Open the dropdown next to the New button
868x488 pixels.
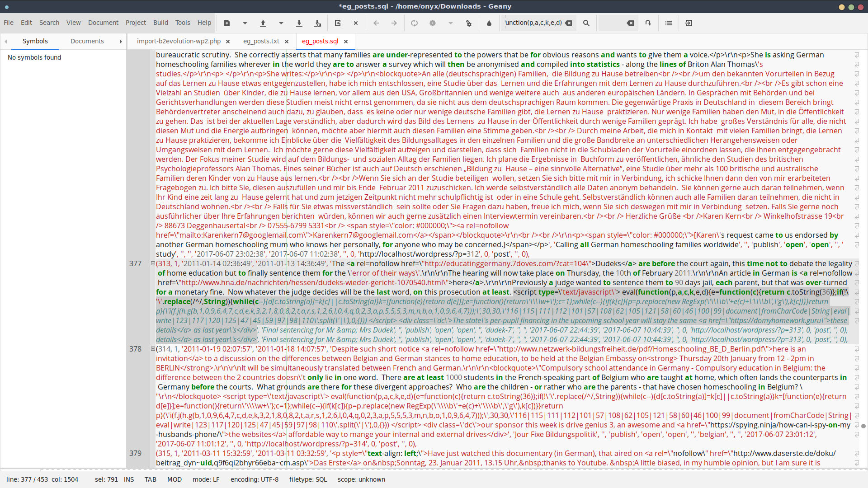coord(245,23)
